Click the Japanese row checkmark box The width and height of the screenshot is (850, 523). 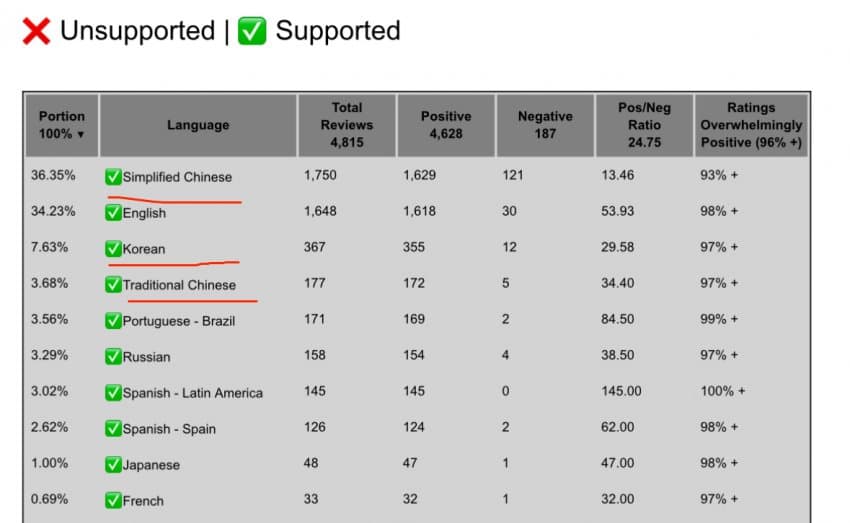pos(113,464)
